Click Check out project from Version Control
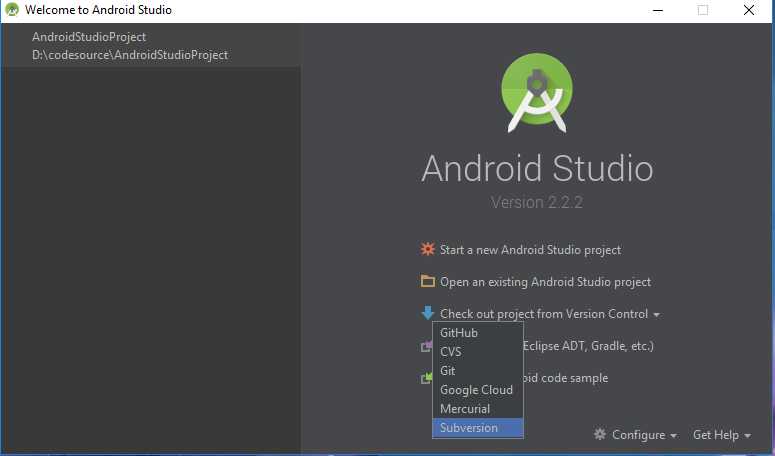Viewport: 775px width, 456px height. point(544,314)
